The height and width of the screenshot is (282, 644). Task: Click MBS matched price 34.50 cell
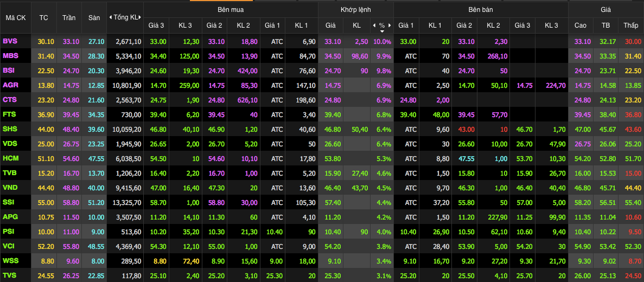(x=331, y=56)
